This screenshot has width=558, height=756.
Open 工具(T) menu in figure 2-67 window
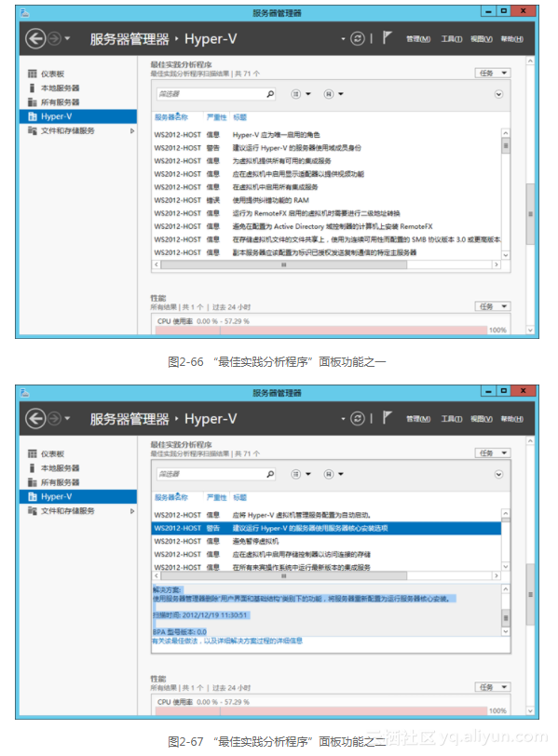452,419
